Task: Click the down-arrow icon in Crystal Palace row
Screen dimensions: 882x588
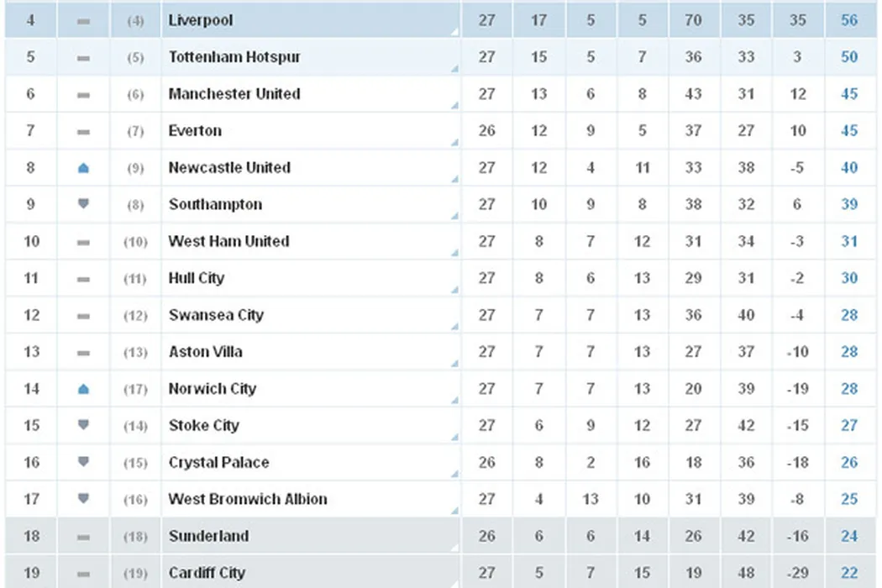Action: [x=83, y=462]
